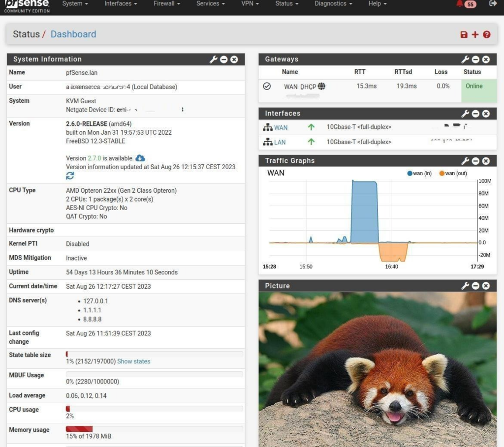Screen dimensions: 504x447
Task: Click the notifications bell icon
Action: click(460, 3)
